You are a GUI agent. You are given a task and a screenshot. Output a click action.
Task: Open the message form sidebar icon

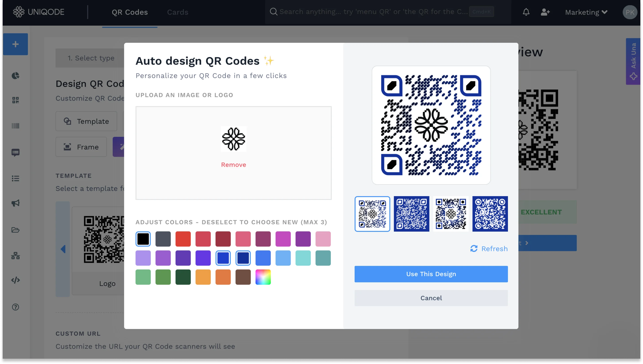pyautogui.click(x=15, y=153)
